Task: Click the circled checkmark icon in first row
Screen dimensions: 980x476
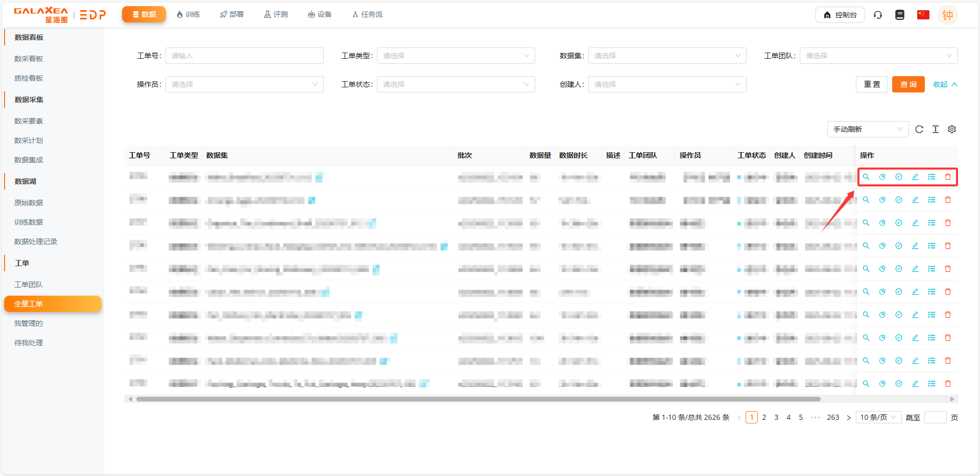Action: pyautogui.click(x=899, y=177)
